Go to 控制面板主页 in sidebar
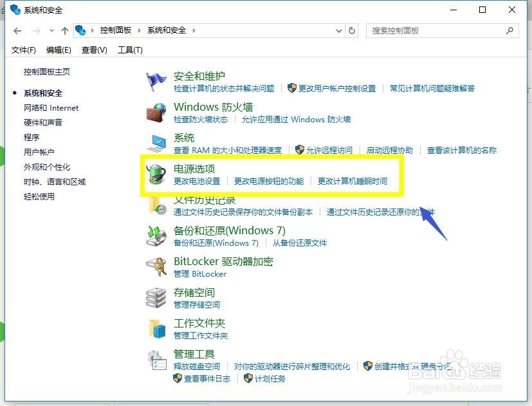The height and width of the screenshot is (406, 532). click(x=47, y=71)
